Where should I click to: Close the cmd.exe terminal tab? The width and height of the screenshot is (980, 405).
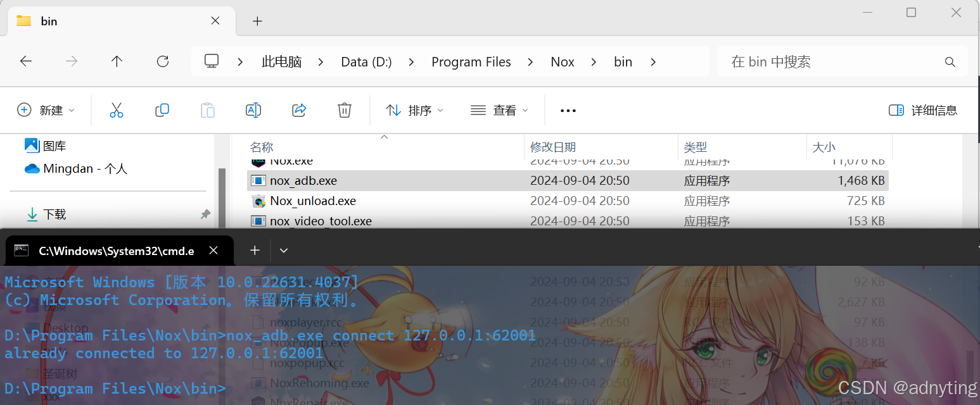[x=213, y=251]
